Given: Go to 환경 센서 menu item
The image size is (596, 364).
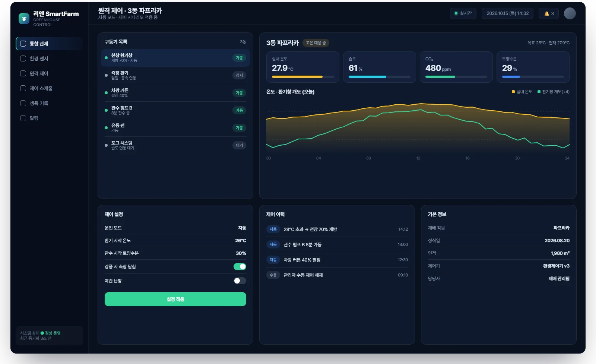Looking at the screenshot, I should [x=49, y=58].
